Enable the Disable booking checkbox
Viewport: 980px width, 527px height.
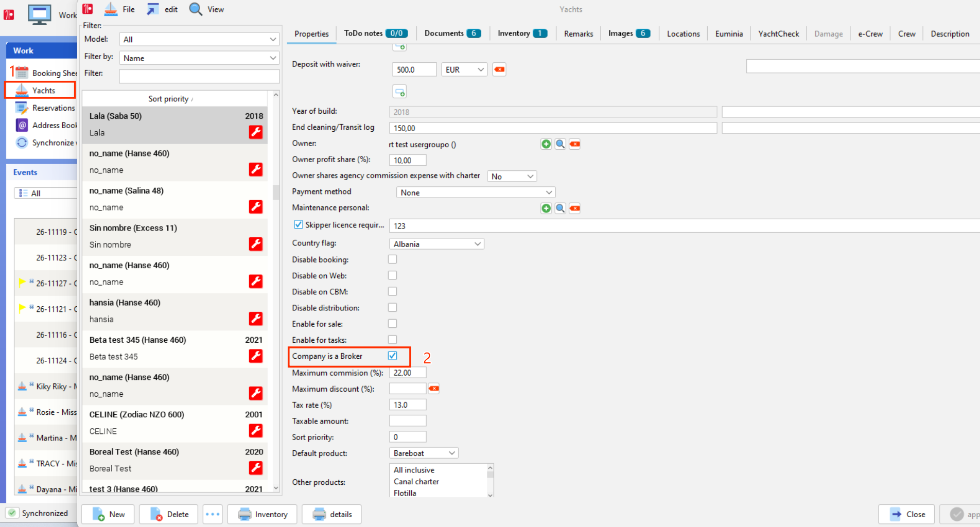(x=393, y=259)
